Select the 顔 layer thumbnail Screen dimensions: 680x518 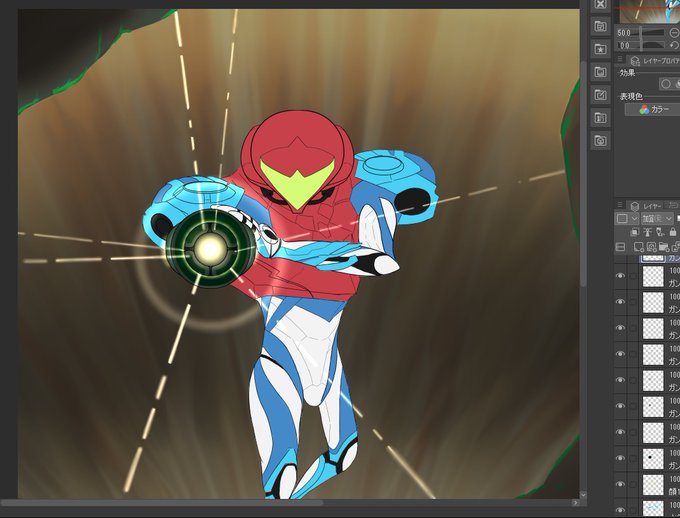(653, 484)
